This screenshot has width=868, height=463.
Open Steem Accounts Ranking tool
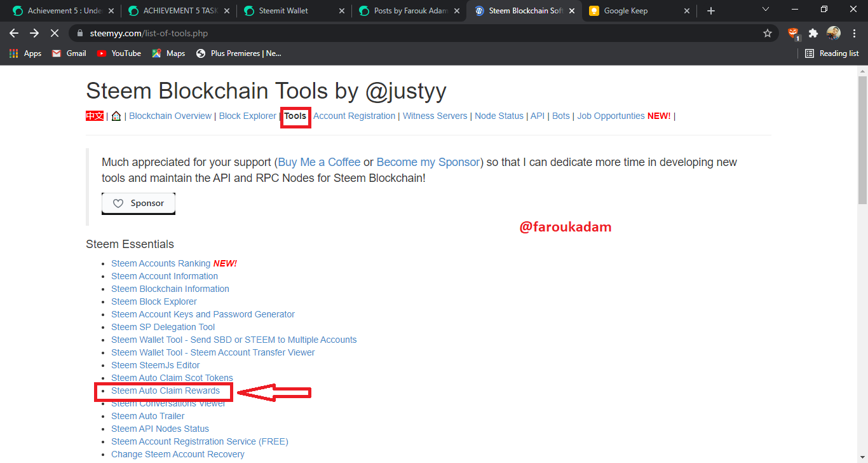[161, 263]
